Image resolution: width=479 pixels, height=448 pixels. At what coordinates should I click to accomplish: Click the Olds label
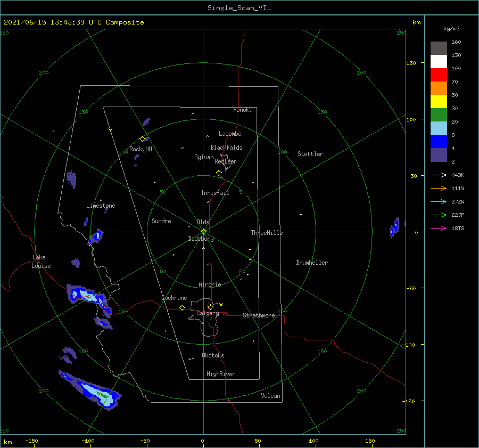click(203, 222)
